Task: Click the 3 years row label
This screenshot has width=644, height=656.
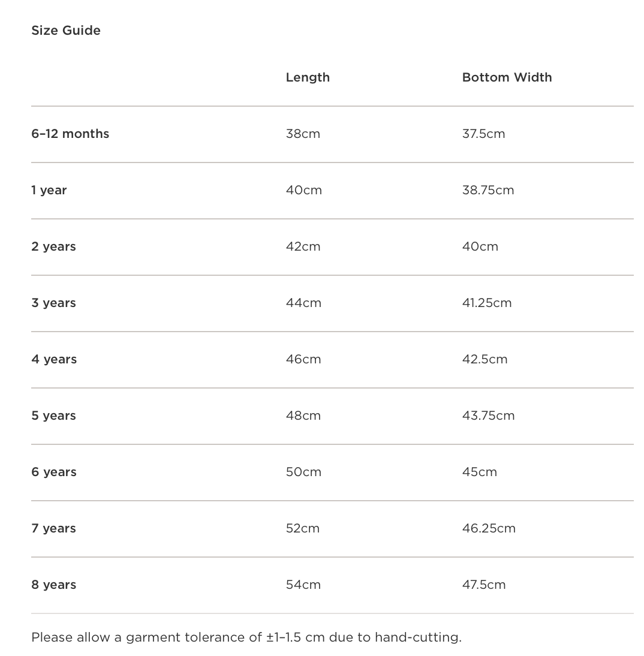Action: [x=54, y=303]
